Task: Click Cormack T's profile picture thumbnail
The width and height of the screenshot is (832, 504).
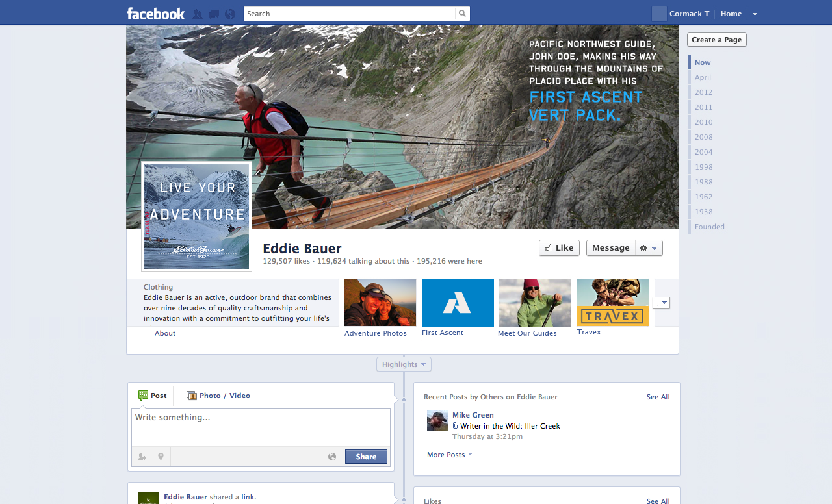Action: point(659,14)
